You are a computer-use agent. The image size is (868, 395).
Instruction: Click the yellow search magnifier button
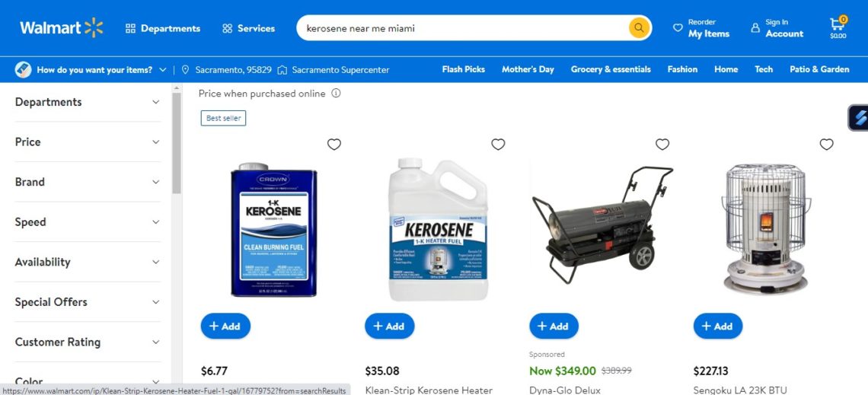point(639,27)
